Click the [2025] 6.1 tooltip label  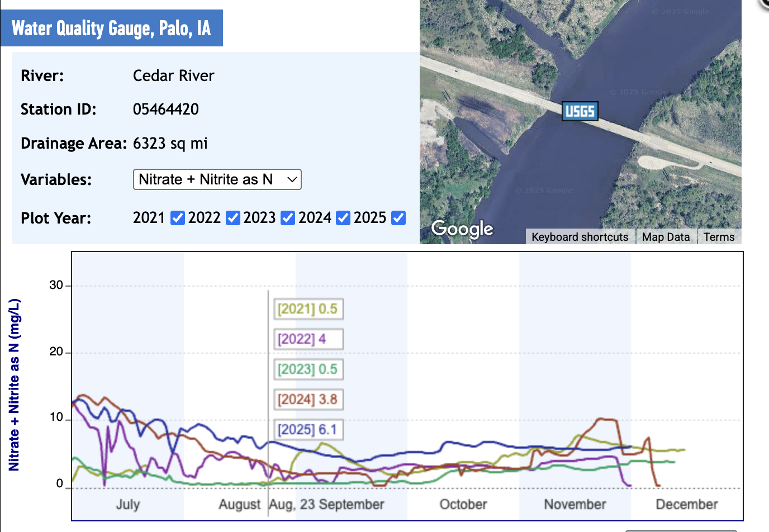coord(308,430)
